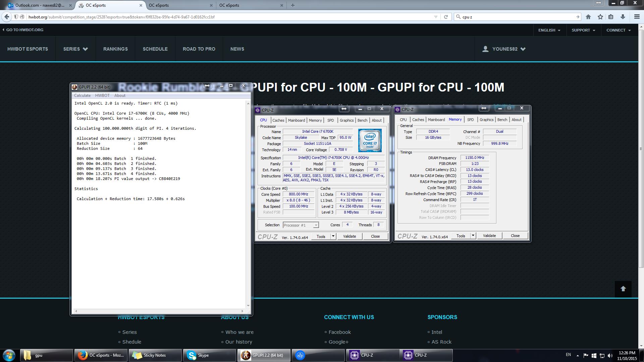This screenshot has height=362, width=644.
Task: Open Tools dropdown arrow in CPU-Z CPU window
Action: pyautogui.click(x=333, y=236)
